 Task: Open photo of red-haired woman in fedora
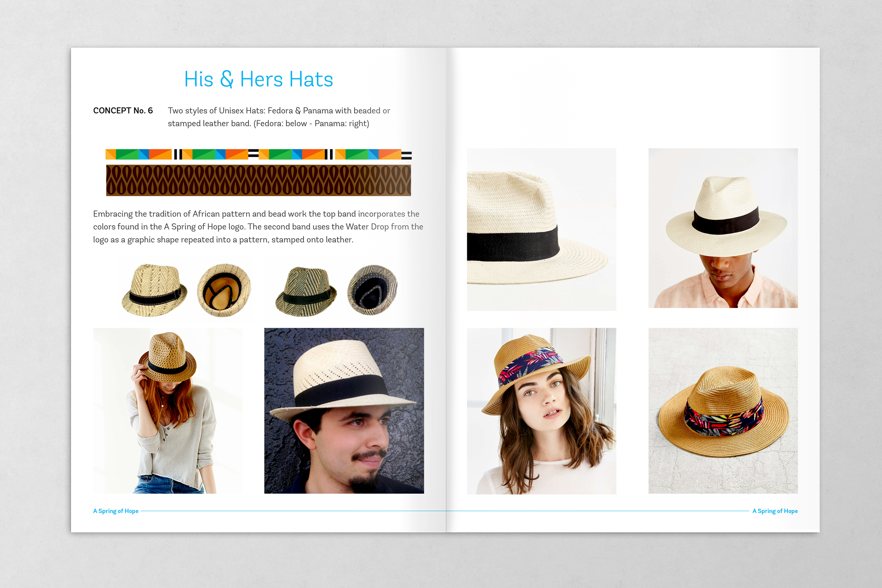click(x=168, y=411)
